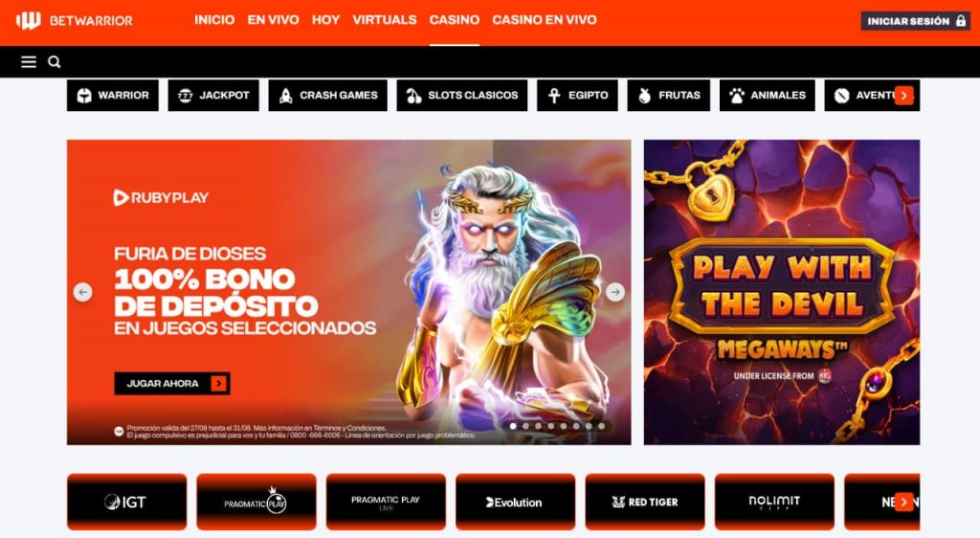Select the Jackpot category with 777 icon
The height and width of the screenshot is (538, 980).
[x=213, y=95]
